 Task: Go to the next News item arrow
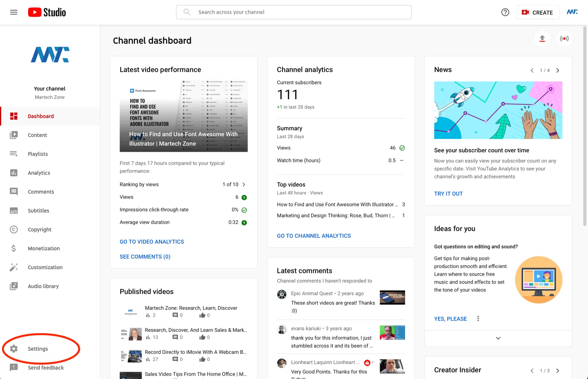[x=558, y=70]
